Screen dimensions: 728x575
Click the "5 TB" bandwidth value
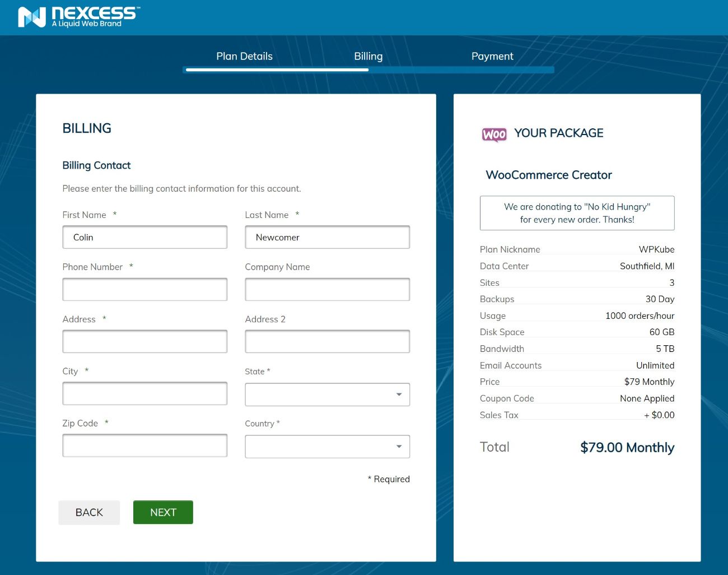pos(665,349)
